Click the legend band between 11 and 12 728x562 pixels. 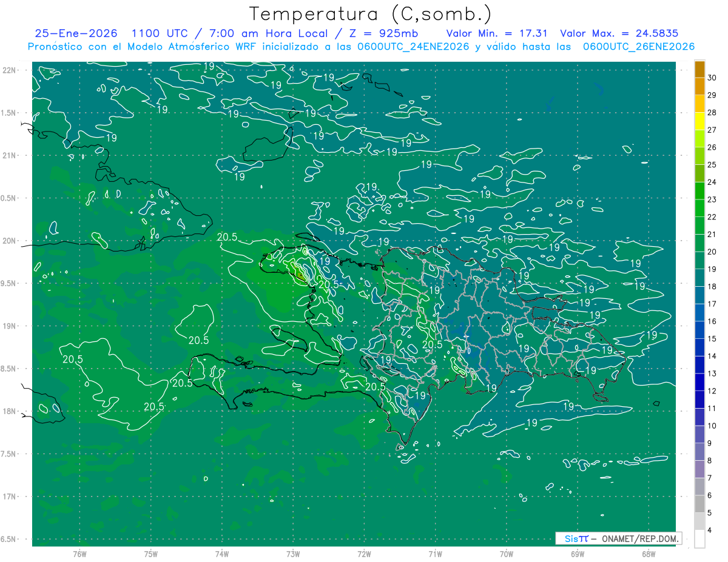pyautogui.click(x=699, y=400)
